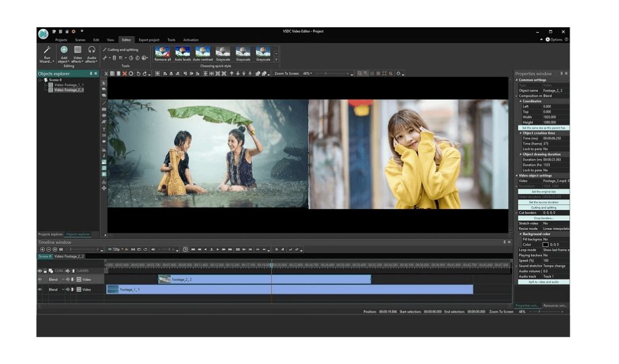The image size is (619, 364).
Task: Click the Options gear icon
Action: point(547,39)
